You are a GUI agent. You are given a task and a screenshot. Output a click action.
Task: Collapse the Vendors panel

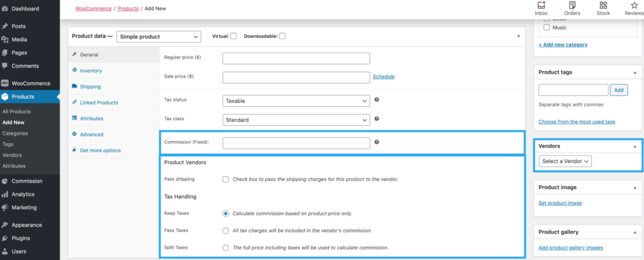(635, 146)
